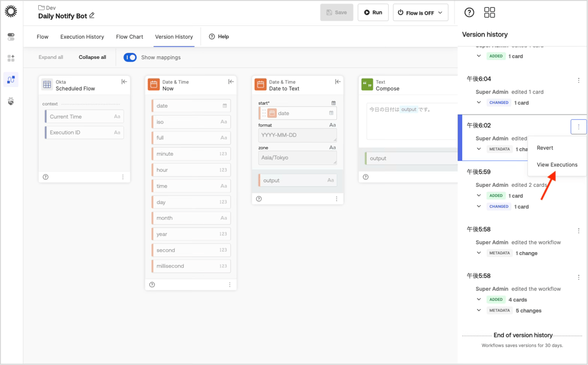Click the Dev folder breadcrumb
Screen dimensions: 588x365
pyautogui.click(x=47, y=8)
